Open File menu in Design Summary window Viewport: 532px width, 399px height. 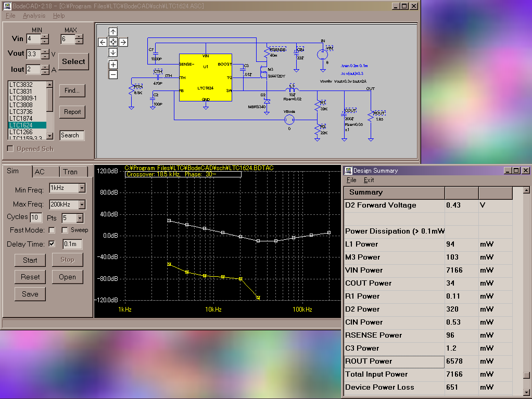pyautogui.click(x=351, y=180)
